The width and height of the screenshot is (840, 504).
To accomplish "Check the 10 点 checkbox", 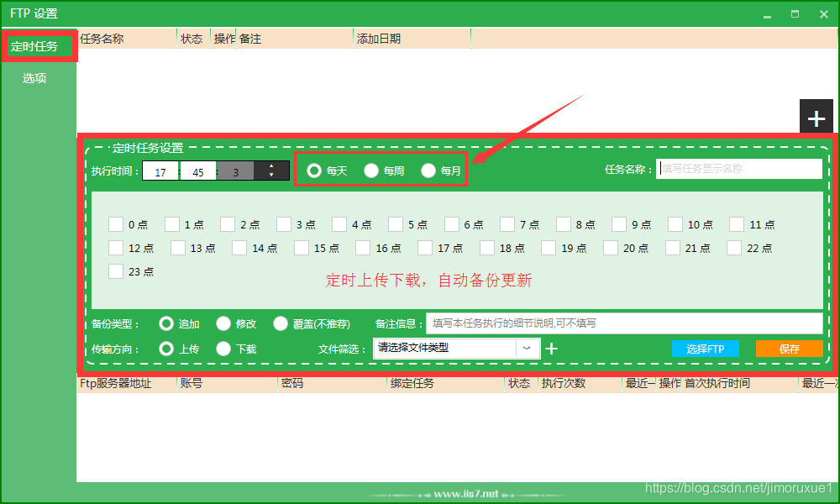I will (675, 224).
